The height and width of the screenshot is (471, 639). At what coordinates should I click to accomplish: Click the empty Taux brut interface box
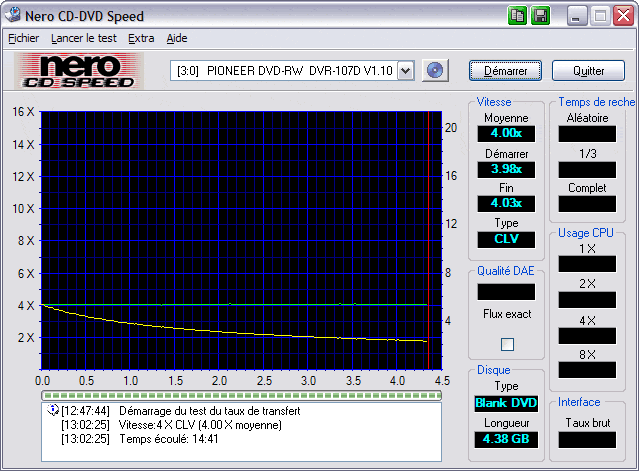587,440
